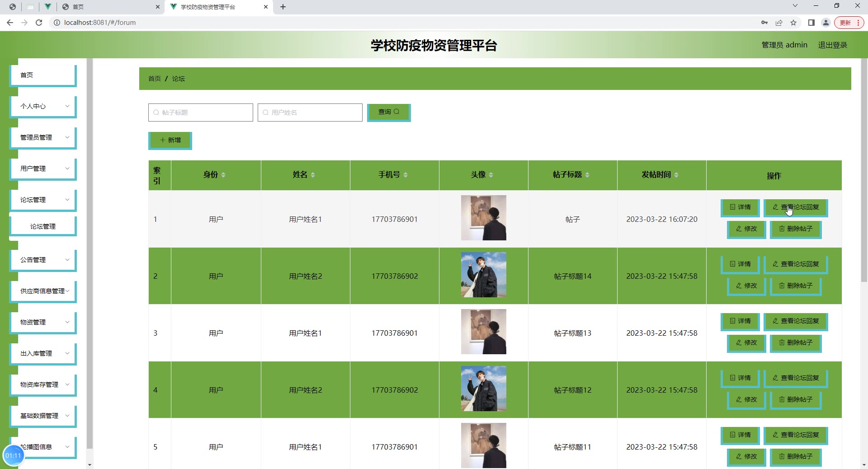Click the browser 更新 update button
This screenshot has height=469, width=868.
click(849, 23)
